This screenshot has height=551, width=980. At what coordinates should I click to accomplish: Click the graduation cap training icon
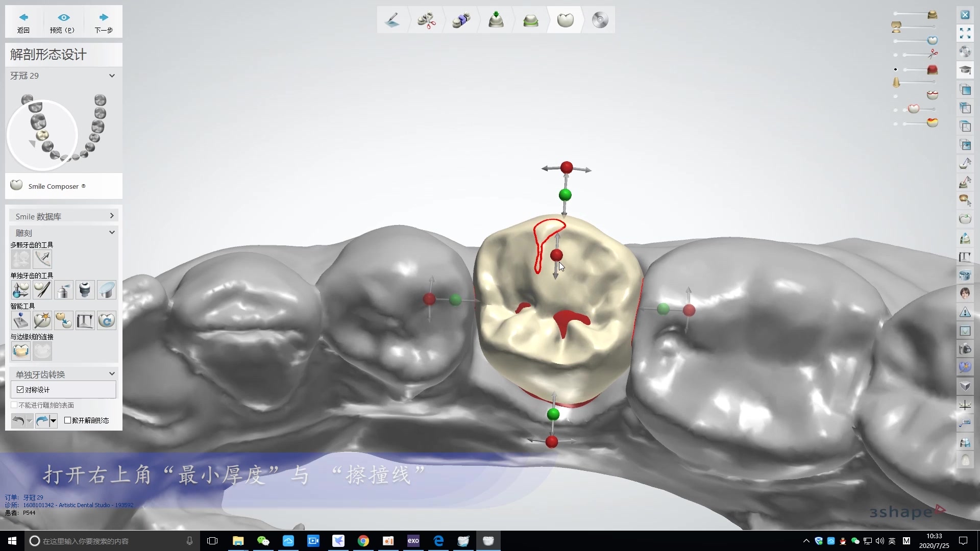coord(965,70)
